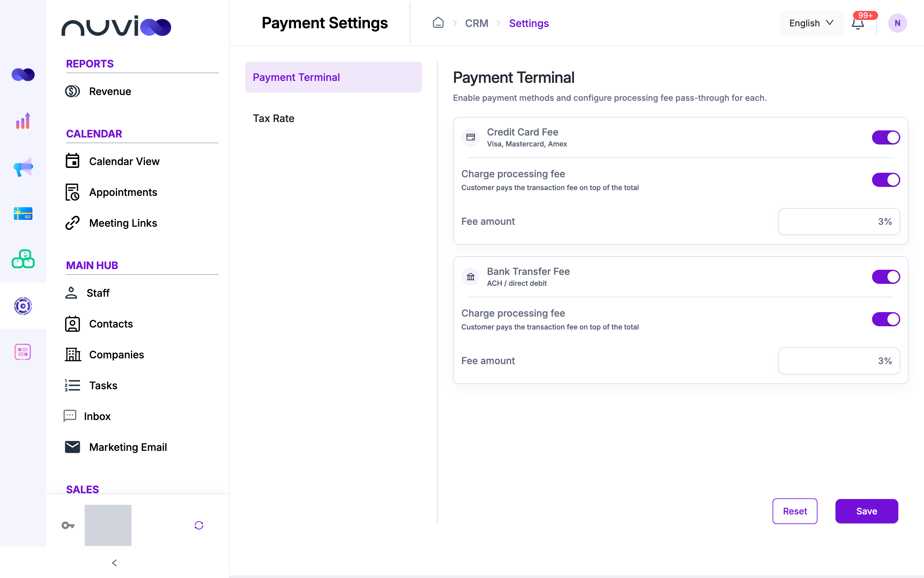This screenshot has height=578, width=924.
Task: Click the Settings breadcrumb link
Action: 529,23
